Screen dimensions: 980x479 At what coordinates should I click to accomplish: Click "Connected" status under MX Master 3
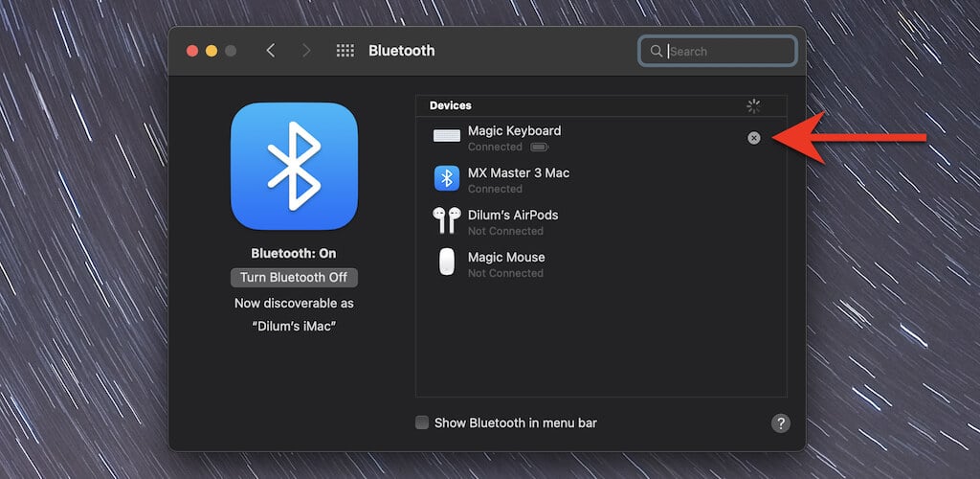click(495, 189)
